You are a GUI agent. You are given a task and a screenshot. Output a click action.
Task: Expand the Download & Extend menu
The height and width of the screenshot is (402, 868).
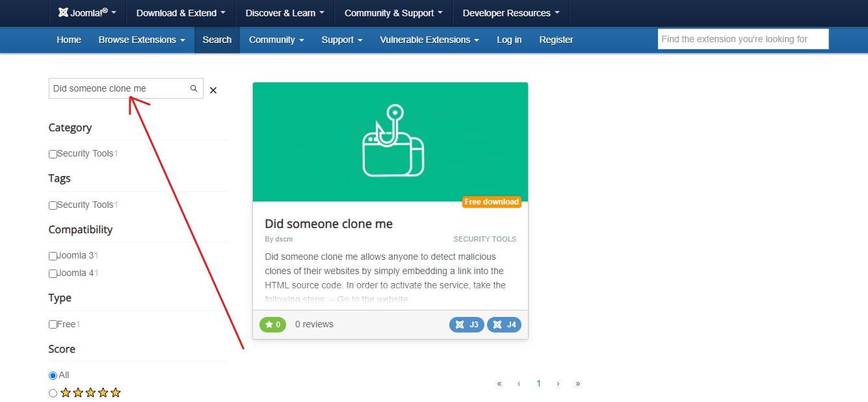click(181, 13)
